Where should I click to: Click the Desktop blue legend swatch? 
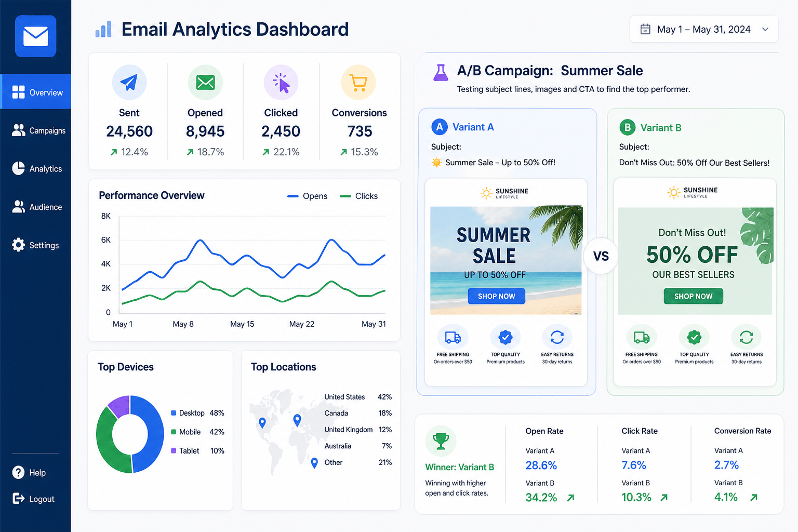[x=174, y=413]
